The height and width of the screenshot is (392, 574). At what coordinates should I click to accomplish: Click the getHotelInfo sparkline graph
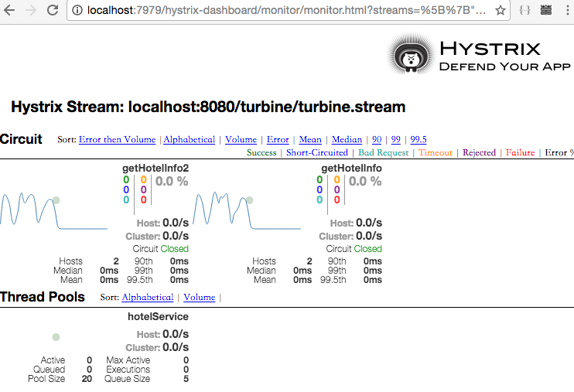click(247, 210)
